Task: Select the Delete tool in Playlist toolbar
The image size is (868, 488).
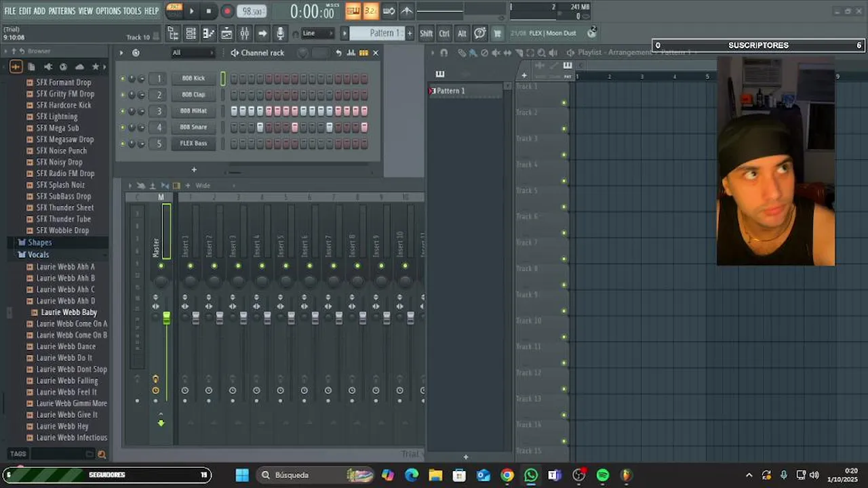Action: (484, 53)
